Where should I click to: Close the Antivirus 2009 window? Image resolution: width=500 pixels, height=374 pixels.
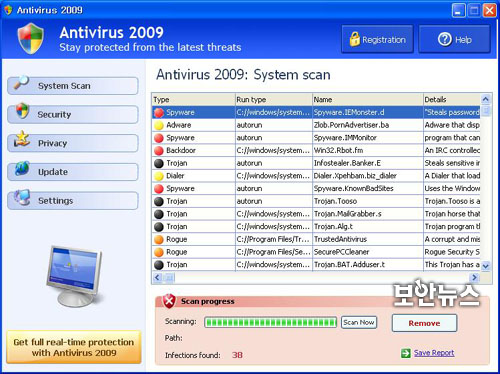pyautogui.click(x=490, y=10)
